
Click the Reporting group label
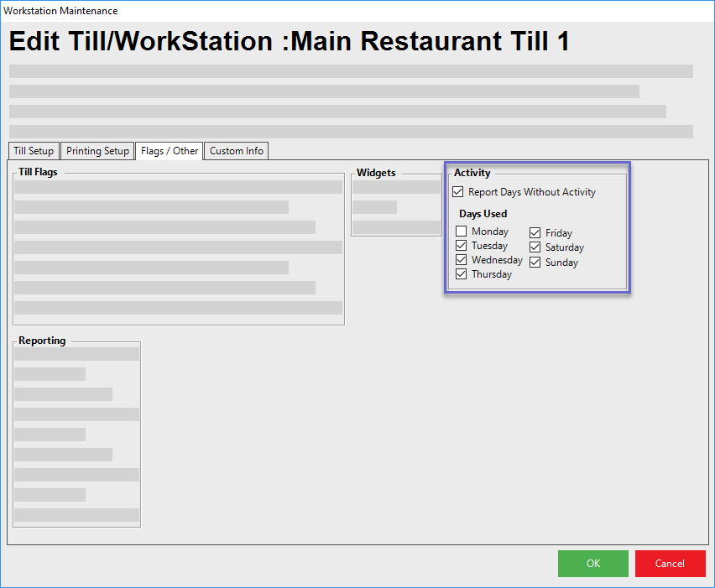[42, 341]
